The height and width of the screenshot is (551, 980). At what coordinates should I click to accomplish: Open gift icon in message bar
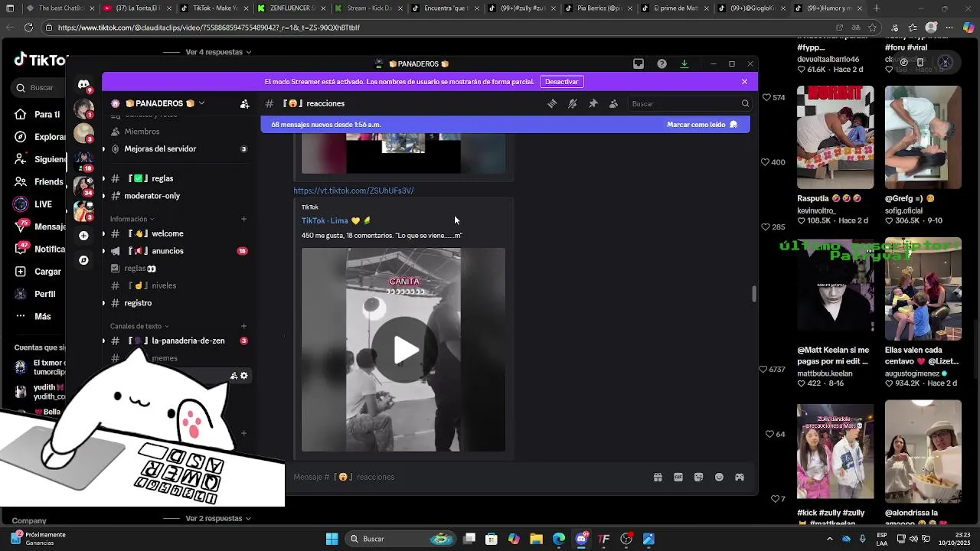(658, 477)
